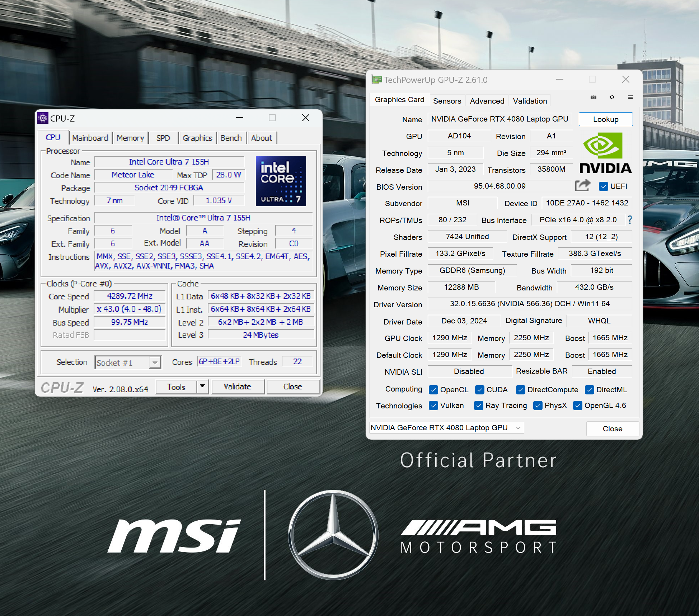
Task: Click the Driver Version field
Action: [530, 304]
